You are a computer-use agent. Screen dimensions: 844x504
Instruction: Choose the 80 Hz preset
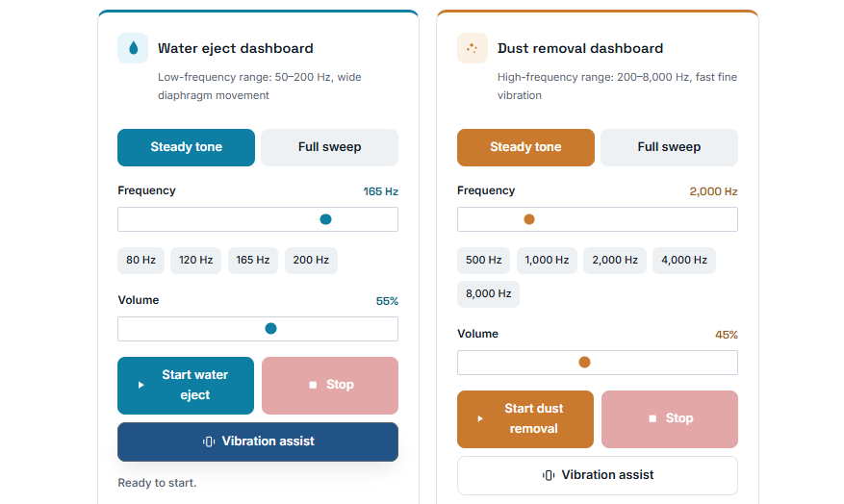click(x=141, y=261)
